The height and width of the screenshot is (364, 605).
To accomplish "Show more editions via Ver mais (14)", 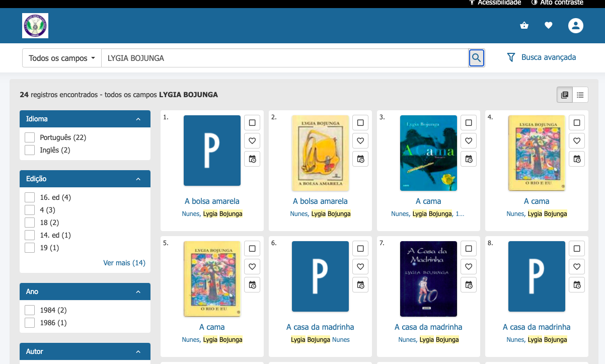I will coord(124,263).
